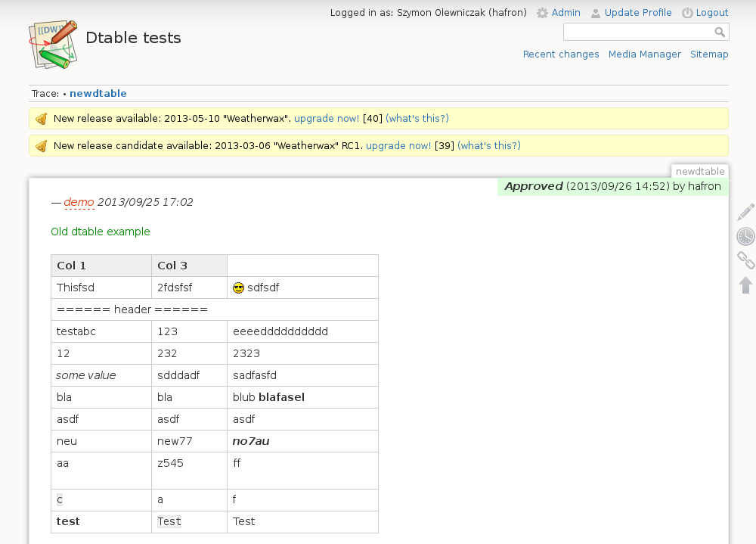
Task: Open old revisions via clock icon
Action: 745,237
